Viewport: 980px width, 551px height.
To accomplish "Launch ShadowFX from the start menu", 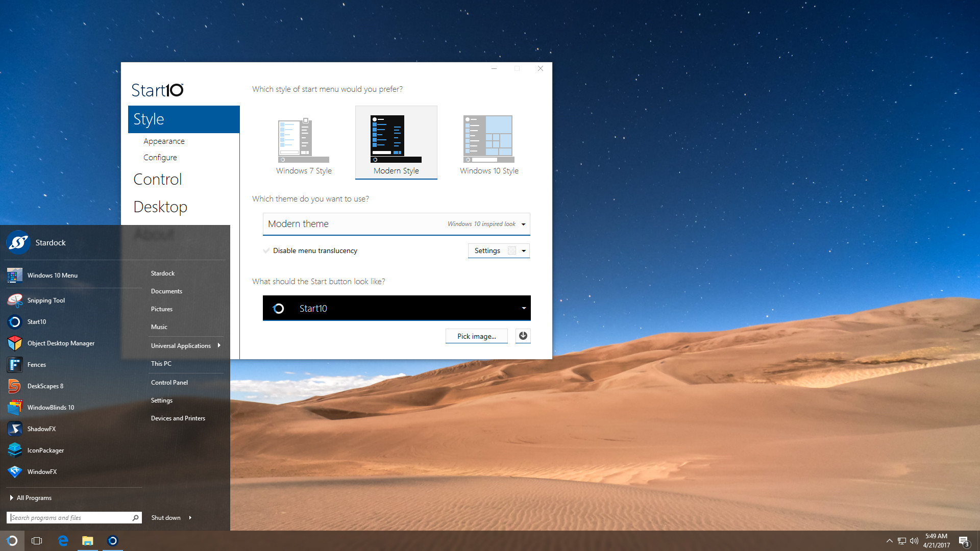I will (x=41, y=429).
